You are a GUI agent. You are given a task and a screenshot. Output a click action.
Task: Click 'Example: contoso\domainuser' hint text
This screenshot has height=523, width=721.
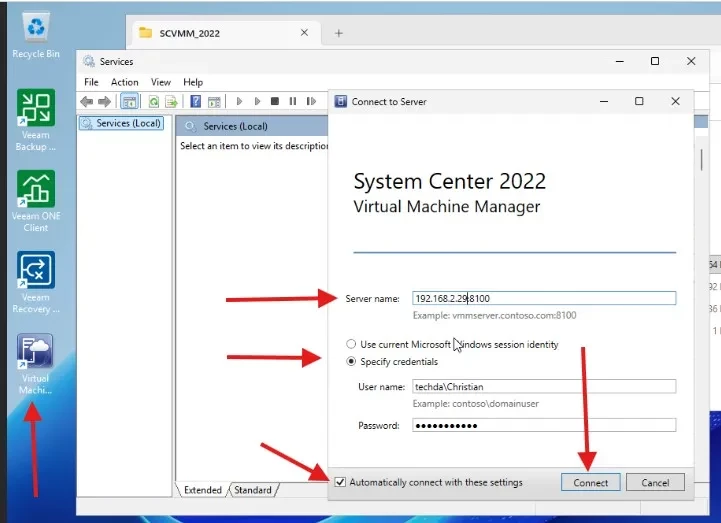475,404
